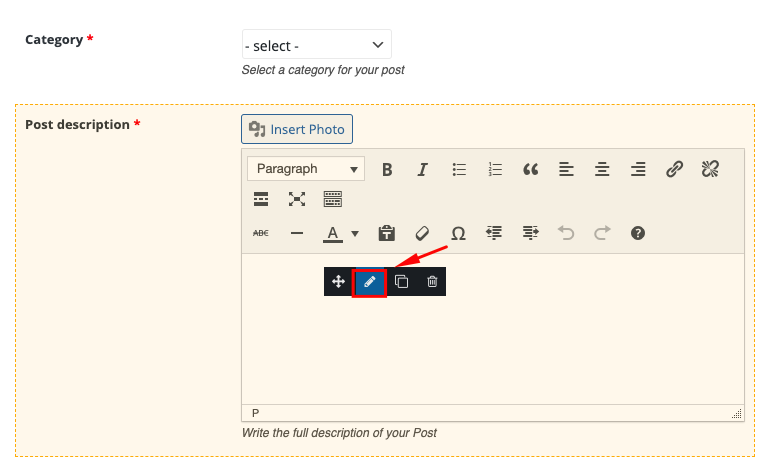The width and height of the screenshot is (764, 469).
Task: Click 'Write the full description of your Post' hint
Action: coord(339,433)
